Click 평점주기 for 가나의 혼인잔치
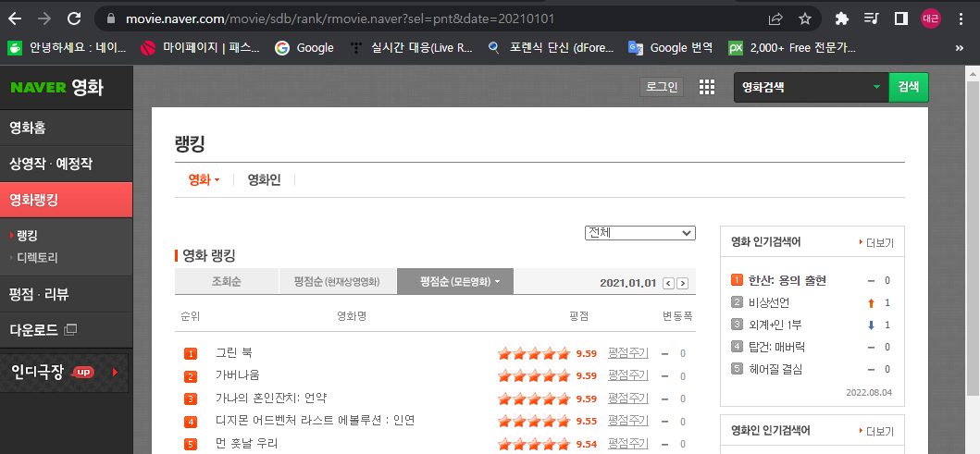The height and width of the screenshot is (454, 980). 628,398
